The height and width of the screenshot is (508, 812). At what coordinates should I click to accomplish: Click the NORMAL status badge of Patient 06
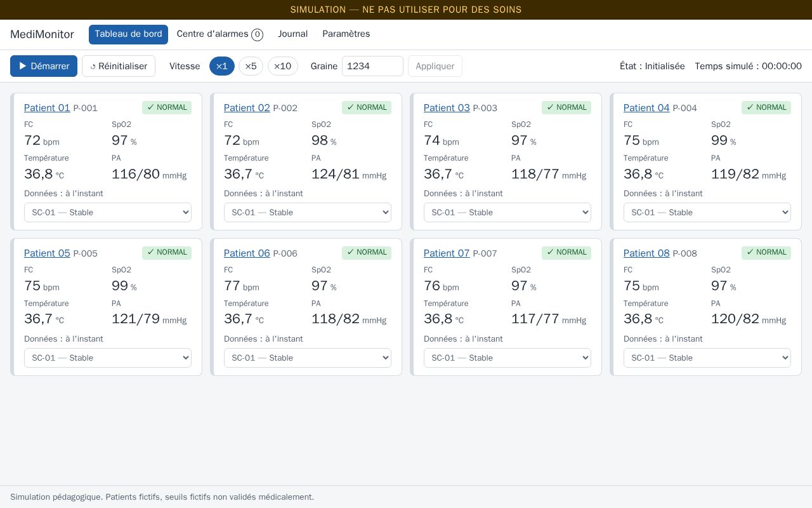point(367,253)
